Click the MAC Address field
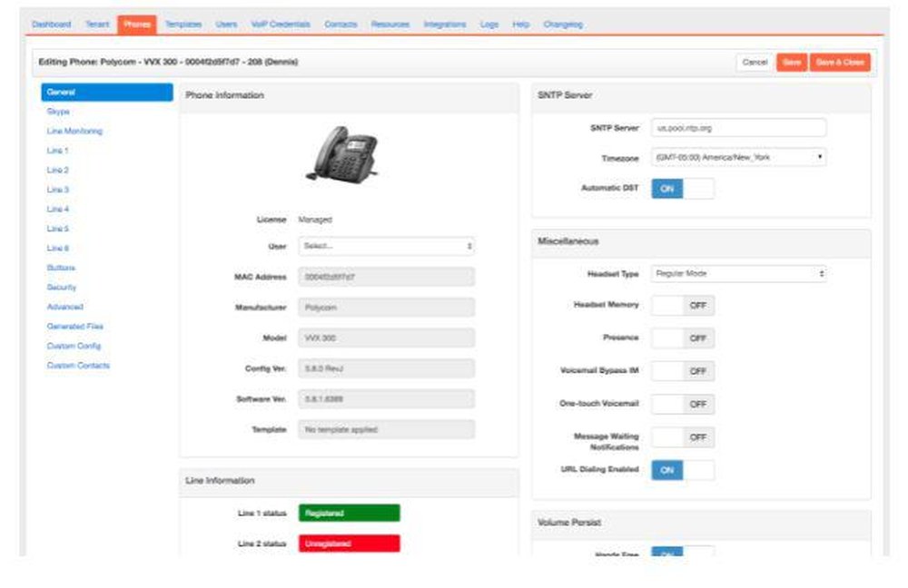The width and height of the screenshot is (908, 588). click(x=387, y=278)
